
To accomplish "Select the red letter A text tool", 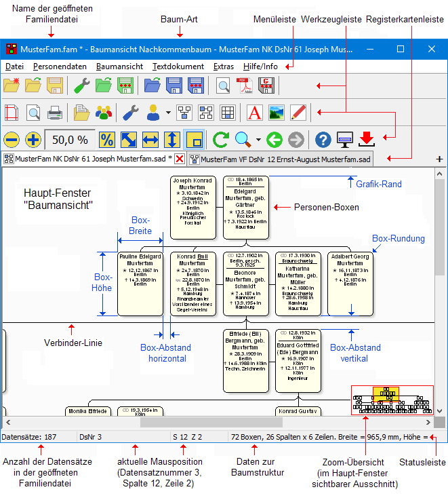I will pyautogui.click(x=254, y=113).
